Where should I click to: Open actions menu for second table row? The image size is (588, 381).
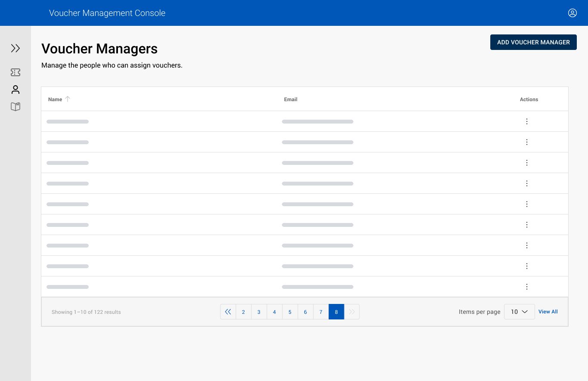527,142
